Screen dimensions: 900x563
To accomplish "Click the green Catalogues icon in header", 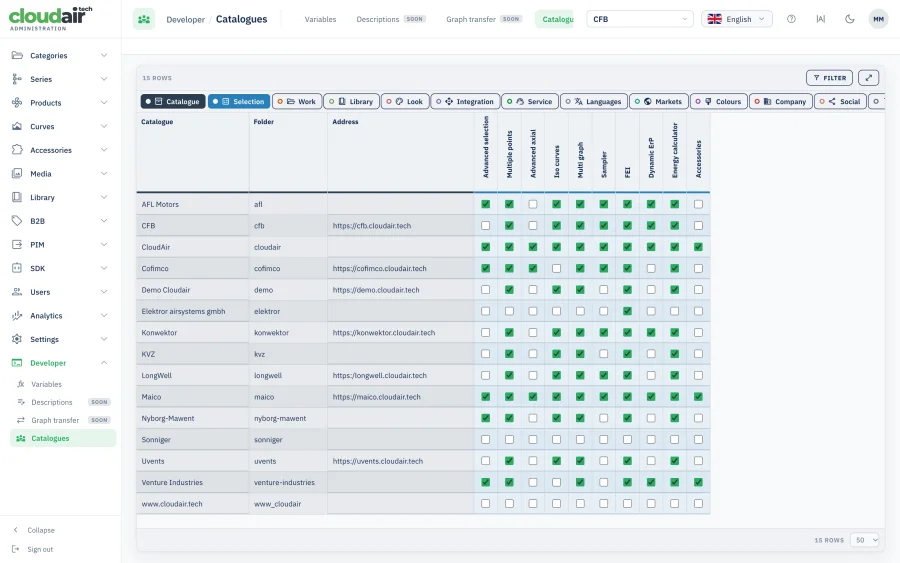I will tap(144, 19).
